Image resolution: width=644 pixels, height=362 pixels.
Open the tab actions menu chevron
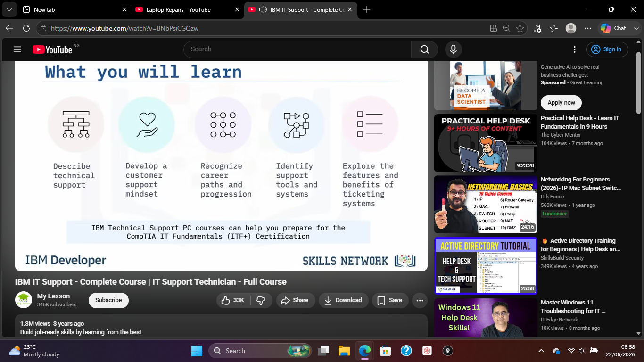(x=9, y=9)
